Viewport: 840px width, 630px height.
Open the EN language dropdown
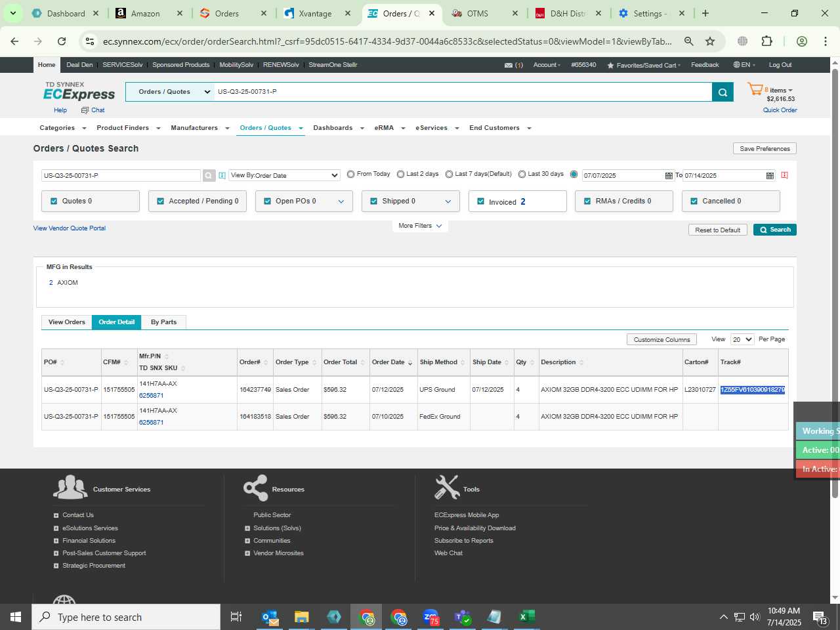point(745,65)
